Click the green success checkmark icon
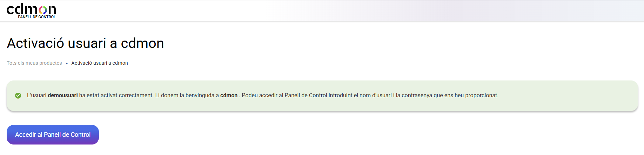 pyautogui.click(x=18, y=96)
